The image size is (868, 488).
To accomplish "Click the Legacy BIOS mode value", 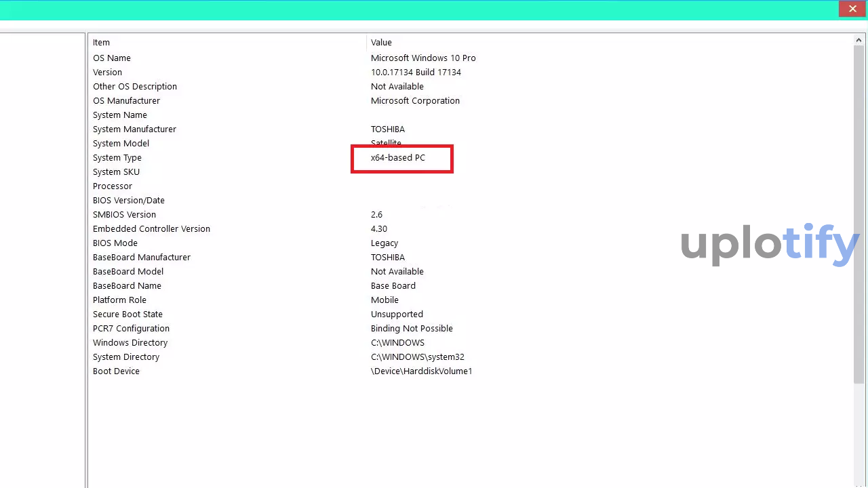I will 384,243.
